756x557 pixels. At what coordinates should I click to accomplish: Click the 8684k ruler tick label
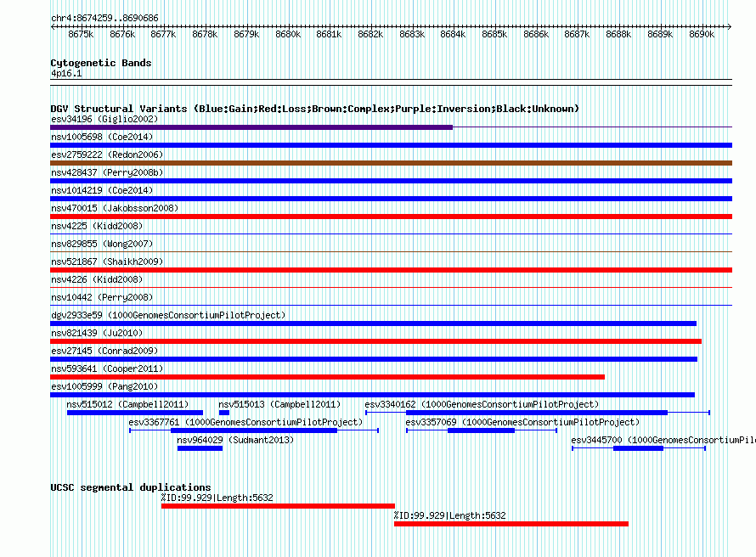tap(454, 34)
